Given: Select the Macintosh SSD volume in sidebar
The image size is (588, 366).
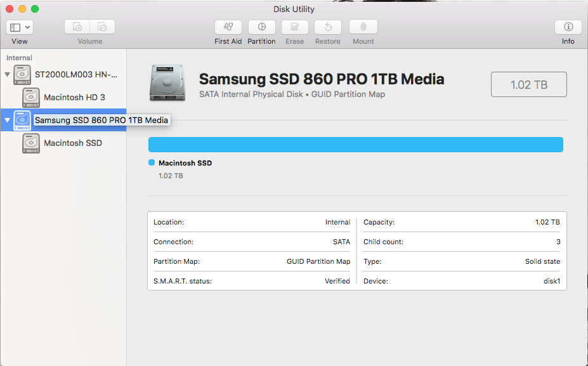Looking at the screenshot, I should (x=63, y=143).
